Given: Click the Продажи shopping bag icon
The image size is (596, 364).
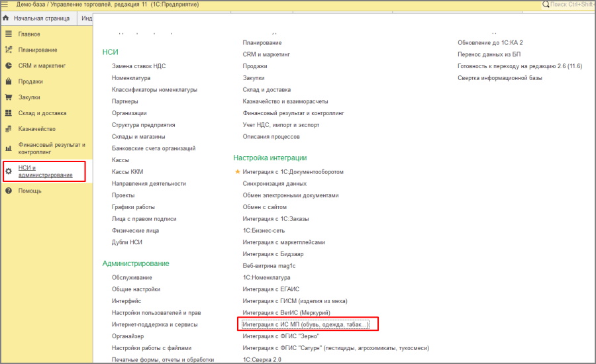Looking at the screenshot, I should click(x=9, y=81).
